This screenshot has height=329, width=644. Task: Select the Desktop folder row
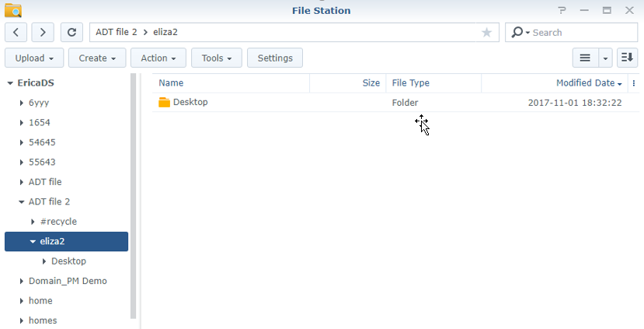pos(395,103)
